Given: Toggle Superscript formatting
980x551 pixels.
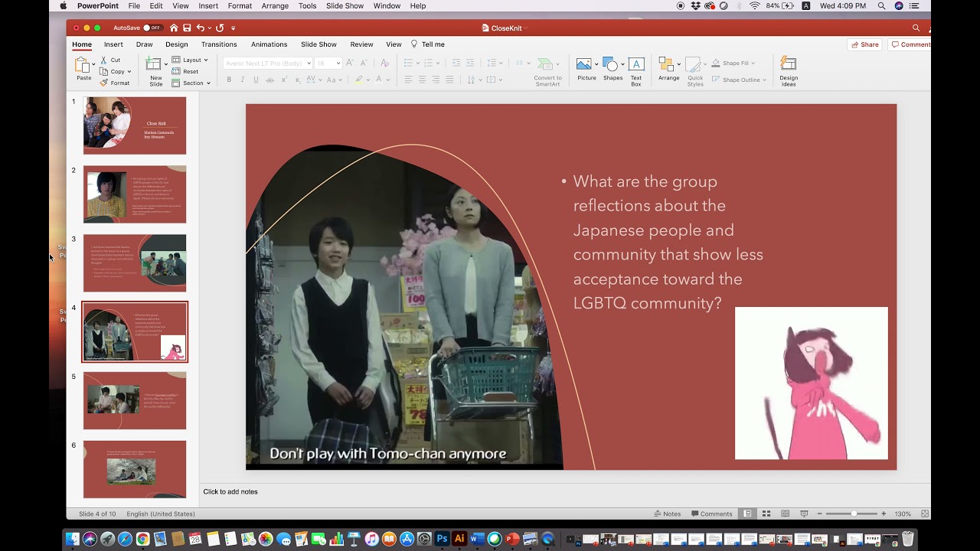Looking at the screenshot, I should click(284, 80).
